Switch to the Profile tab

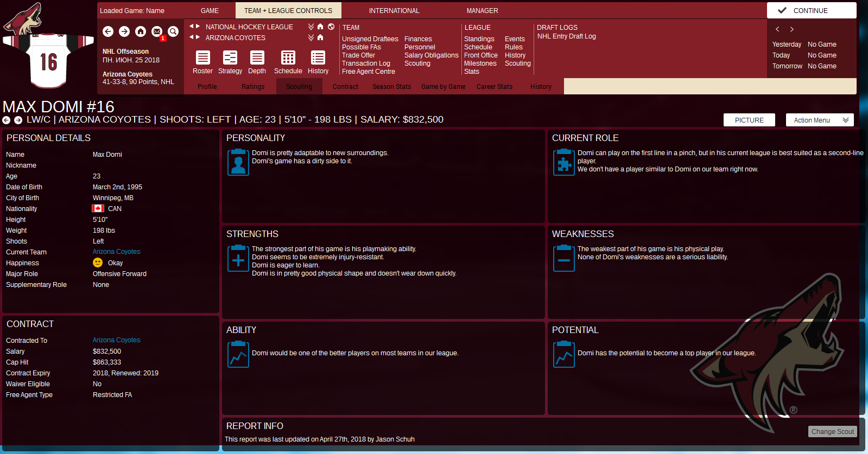207,86
